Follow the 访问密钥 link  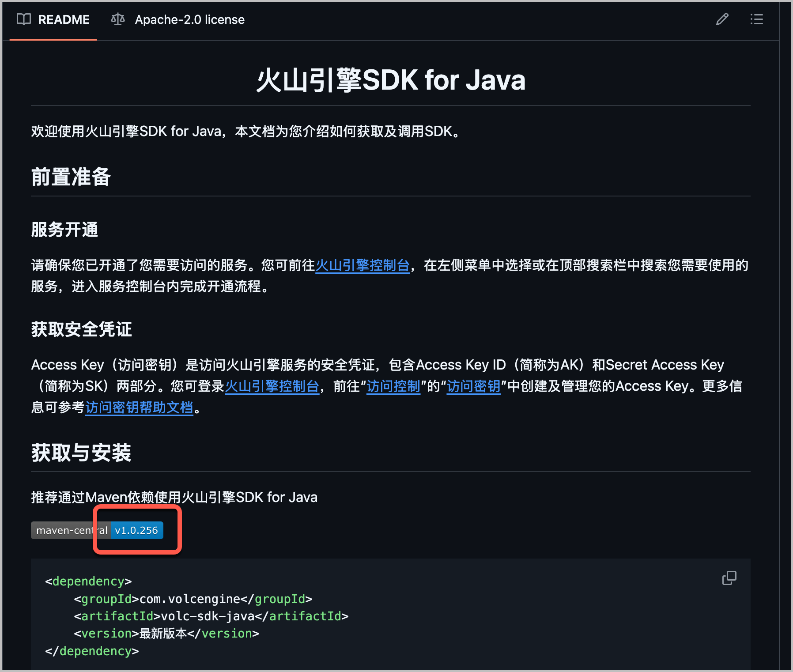click(473, 386)
